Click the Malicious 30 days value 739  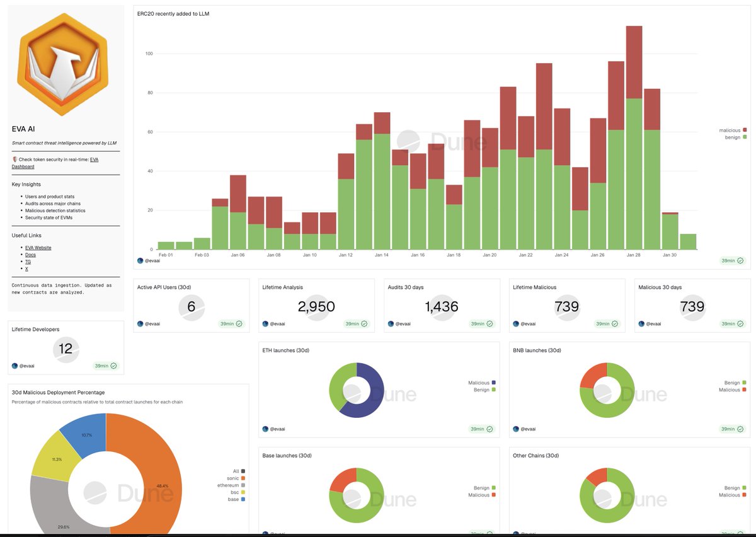pos(692,306)
